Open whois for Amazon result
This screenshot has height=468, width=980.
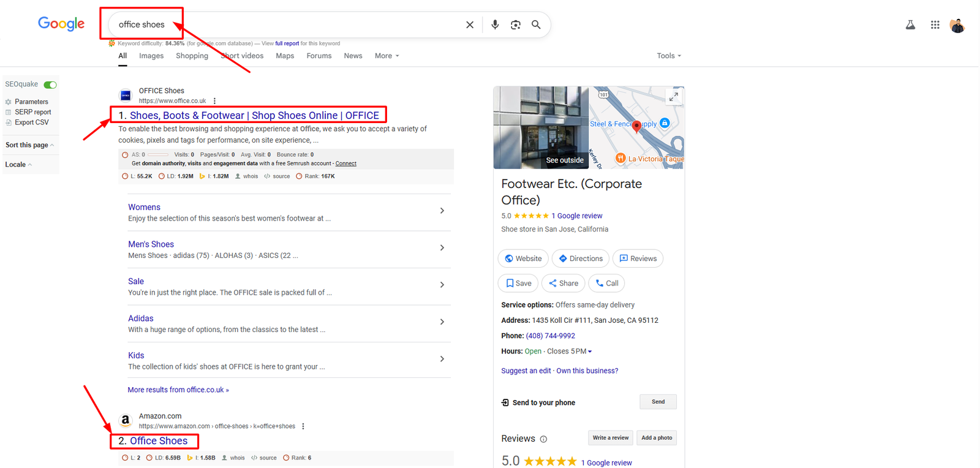(233, 458)
